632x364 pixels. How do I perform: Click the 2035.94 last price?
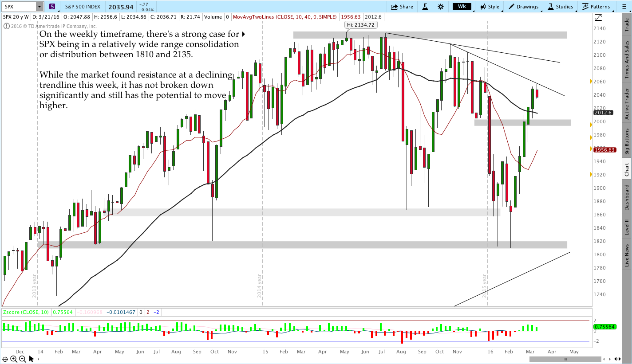pos(120,7)
